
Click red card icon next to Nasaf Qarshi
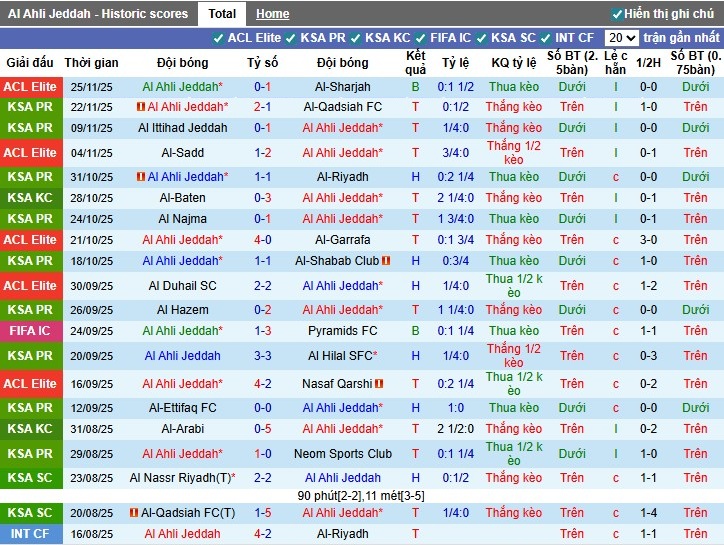(x=379, y=383)
